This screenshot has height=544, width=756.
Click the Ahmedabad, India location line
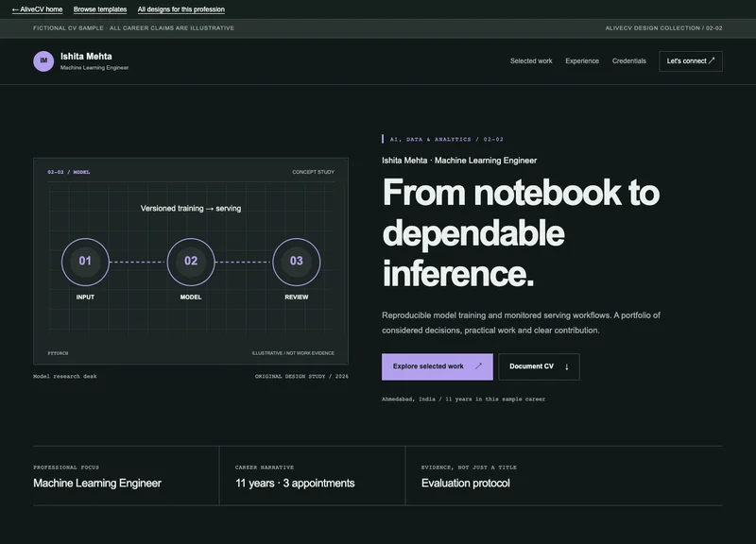pyautogui.click(x=463, y=399)
